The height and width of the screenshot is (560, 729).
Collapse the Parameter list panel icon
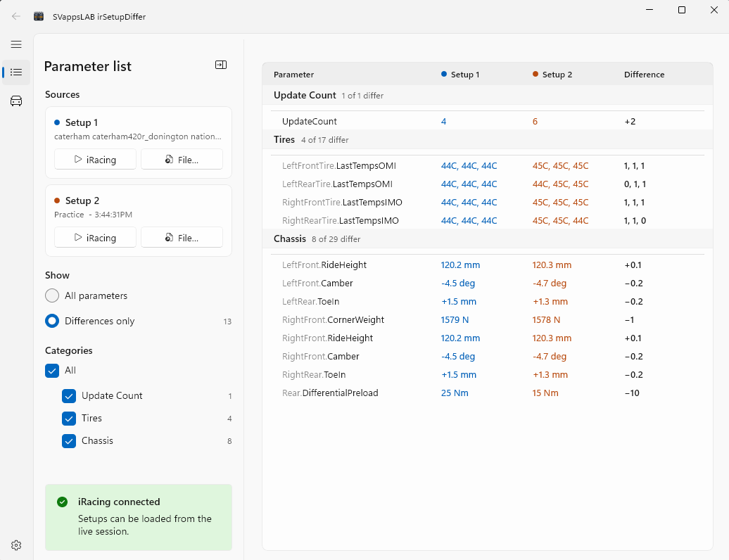click(221, 65)
